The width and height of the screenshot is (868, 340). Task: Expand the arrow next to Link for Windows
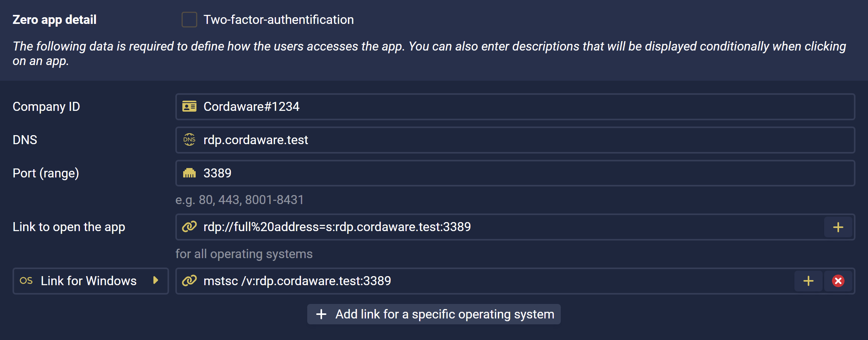(156, 280)
